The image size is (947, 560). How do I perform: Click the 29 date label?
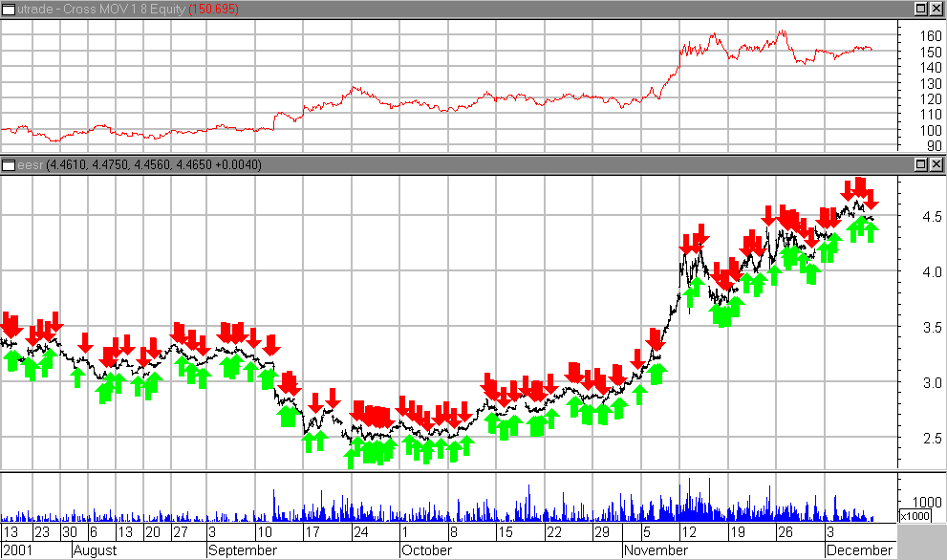(601, 532)
